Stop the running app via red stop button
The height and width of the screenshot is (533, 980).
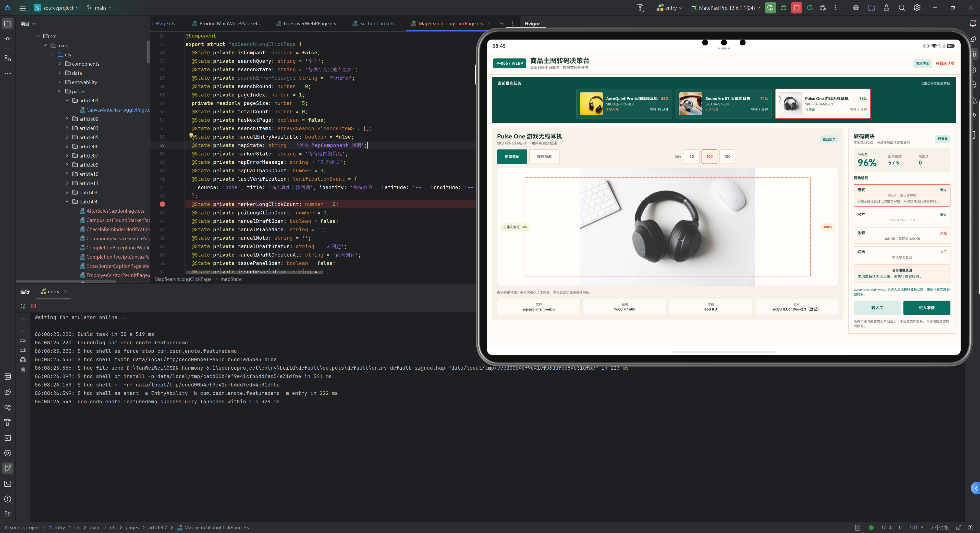coord(796,8)
